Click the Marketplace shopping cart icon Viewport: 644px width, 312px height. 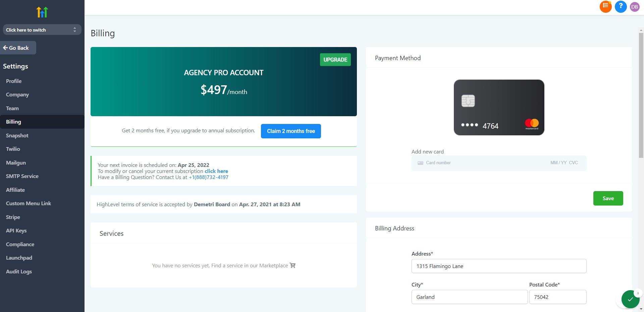click(292, 265)
